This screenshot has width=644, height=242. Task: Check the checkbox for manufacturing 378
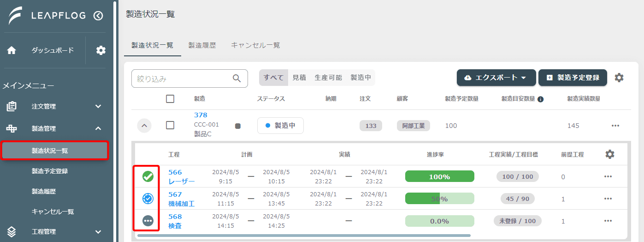(x=170, y=125)
